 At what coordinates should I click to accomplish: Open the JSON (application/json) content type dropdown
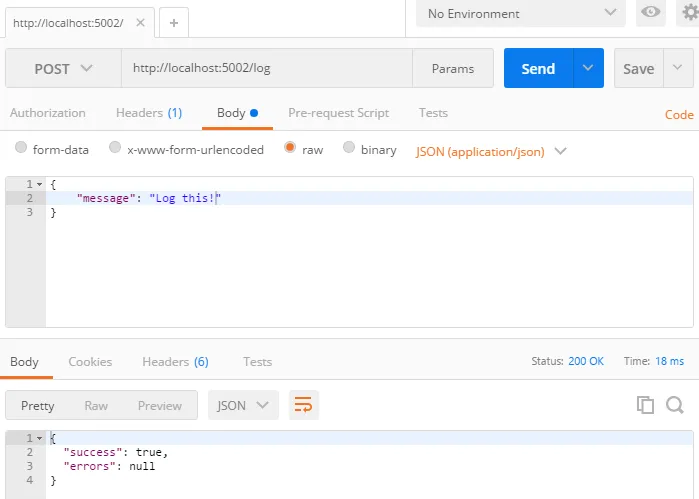coord(491,152)
